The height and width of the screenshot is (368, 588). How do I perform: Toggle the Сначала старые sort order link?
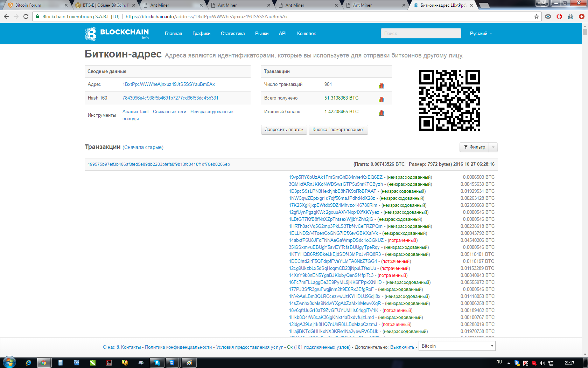pos(143,147)
